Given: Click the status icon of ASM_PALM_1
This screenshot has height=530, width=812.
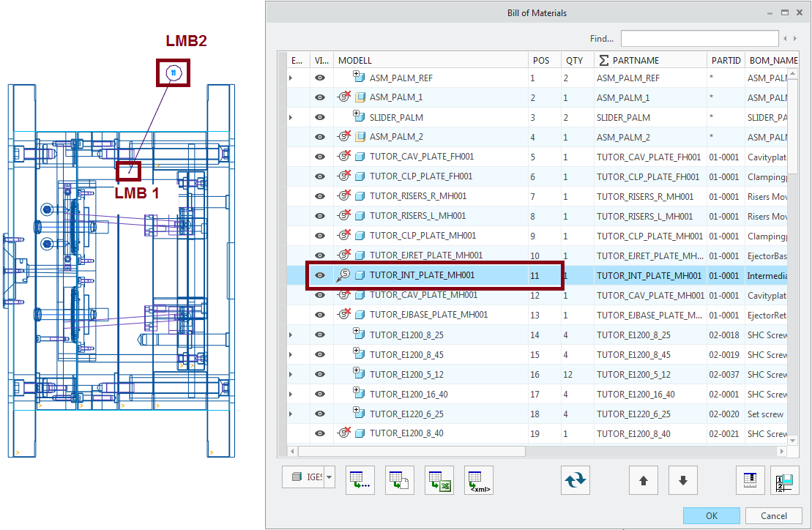Looking at the screenshot, I should (x=344, y=97).
